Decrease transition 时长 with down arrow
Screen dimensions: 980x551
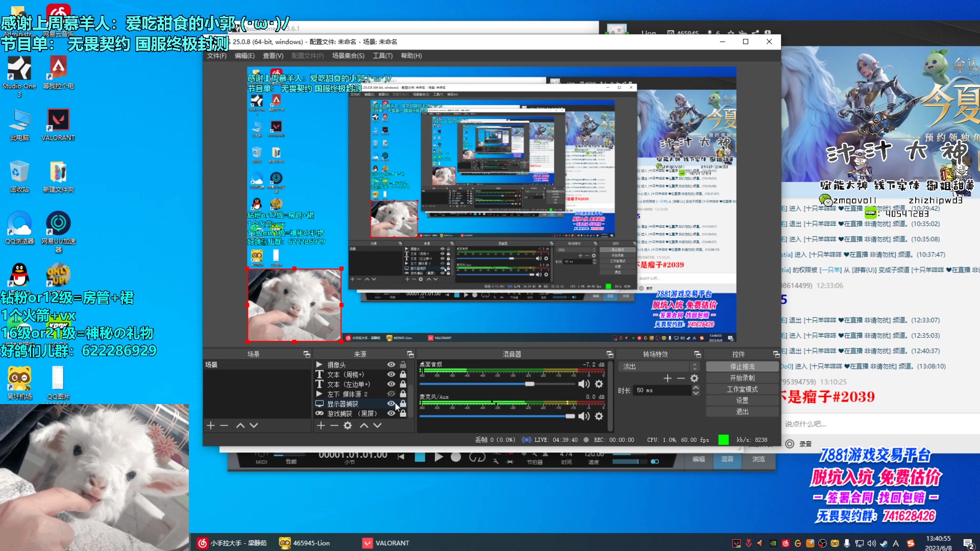click(x=696, y=393)
